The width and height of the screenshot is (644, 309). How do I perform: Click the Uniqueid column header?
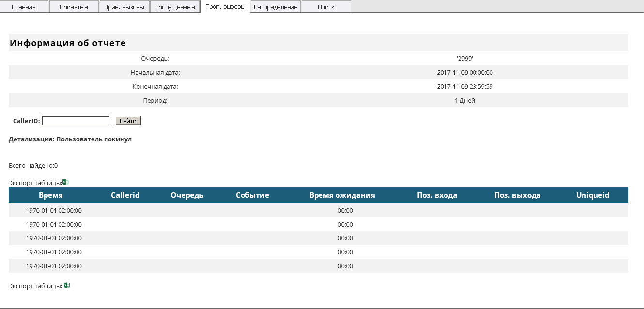point(593,195)
